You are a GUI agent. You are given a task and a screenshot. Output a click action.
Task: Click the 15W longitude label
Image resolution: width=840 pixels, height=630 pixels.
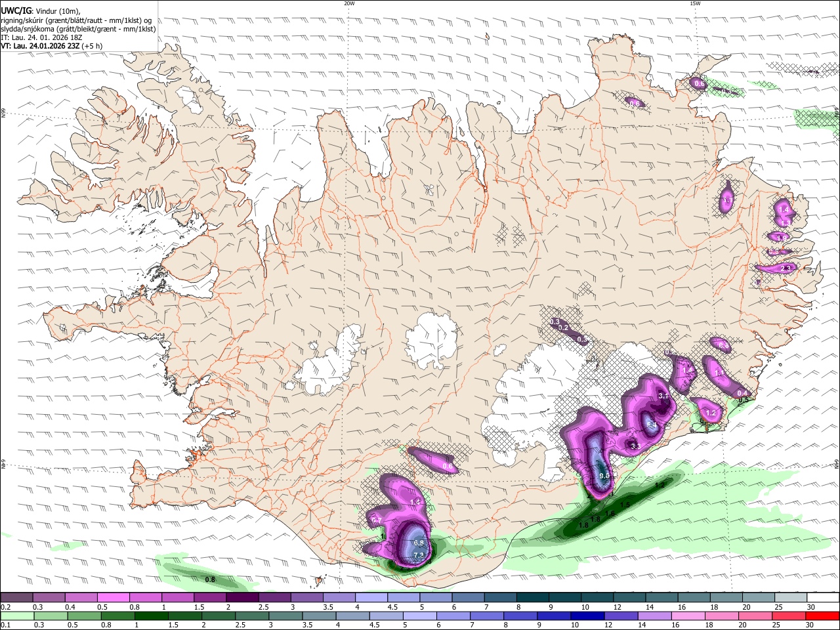click(x=695, y=3)
